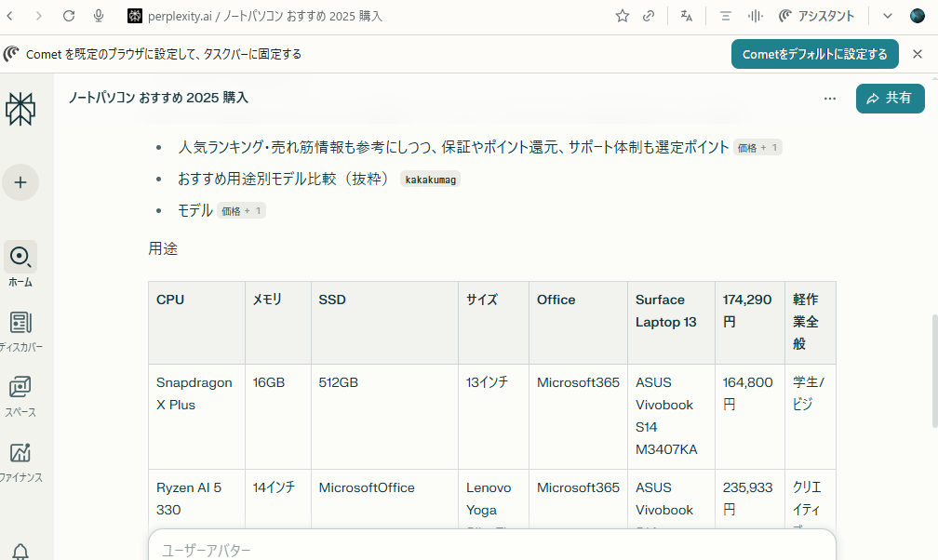The image size is (938, 560).
Task: Open the ホーム search icon
Action: [x=20, y=257]
